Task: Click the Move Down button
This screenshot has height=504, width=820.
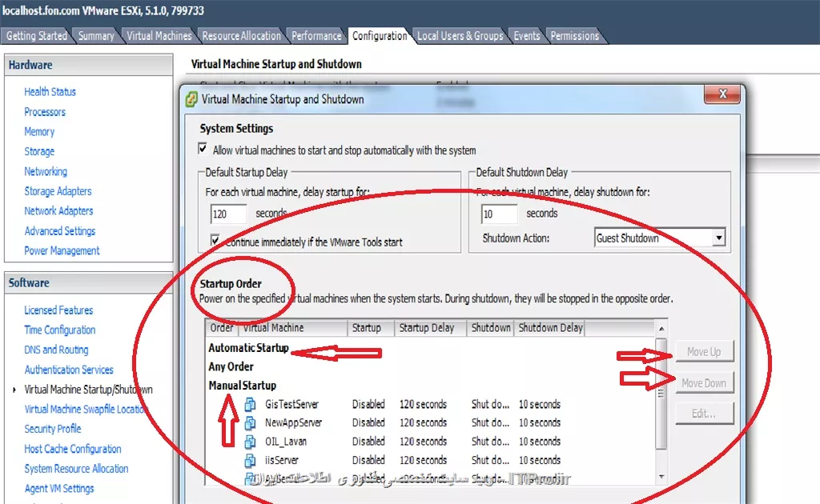Action: (704, 383)
